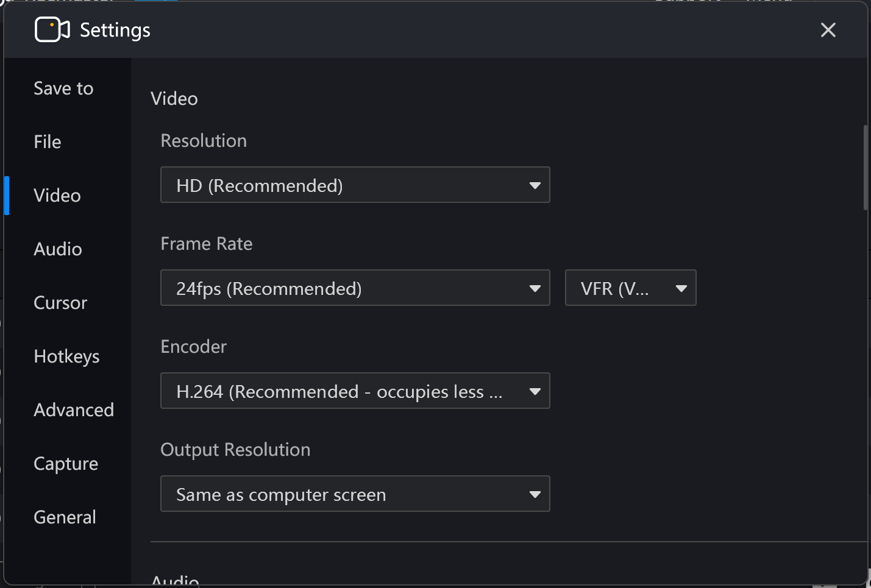Expand the H.264 Encoder dropdown
The image size is (871, 588).
(x=355, y=391)
